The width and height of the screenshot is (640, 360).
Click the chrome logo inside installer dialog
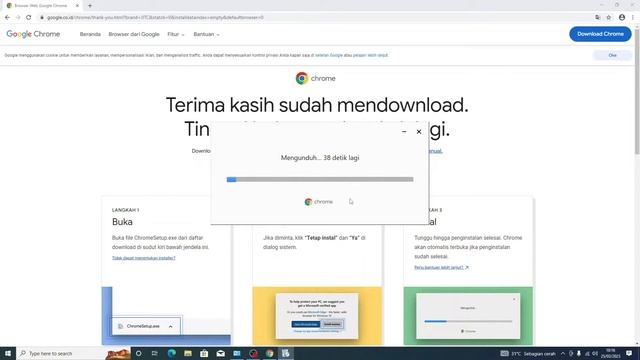(319, 202)
